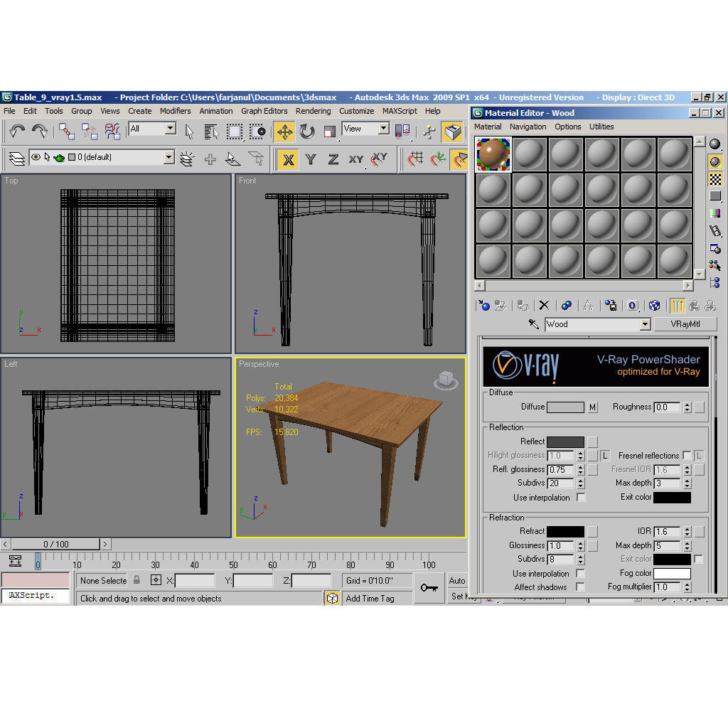Click the VRayMtl material type button
This screenshot has height=728, width=728.
[685, 324]
